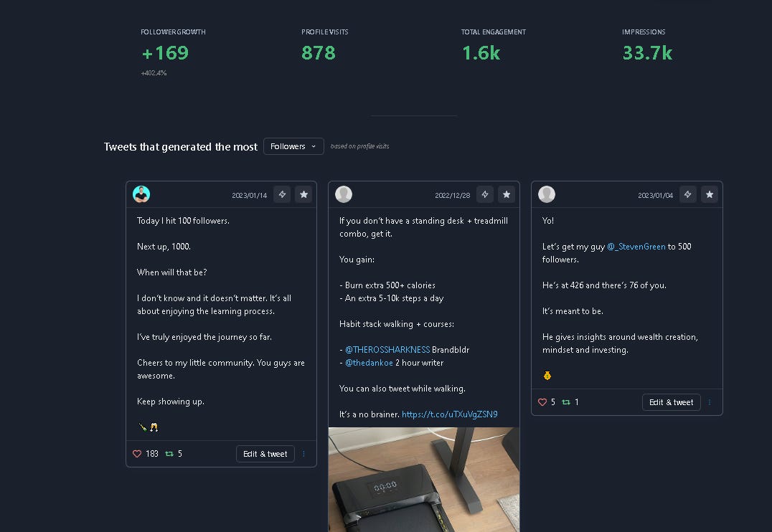Click 'It's meant to be.' line

point(573,311)
